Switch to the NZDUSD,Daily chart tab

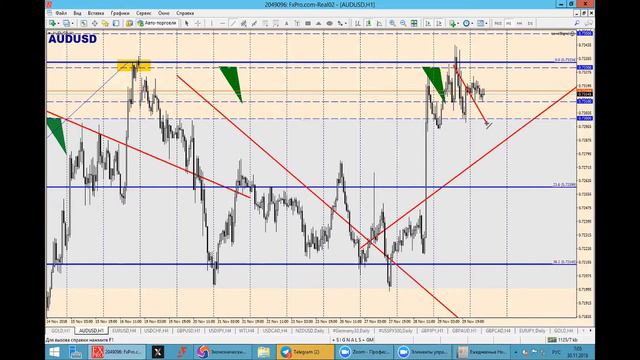pos(310,331)
